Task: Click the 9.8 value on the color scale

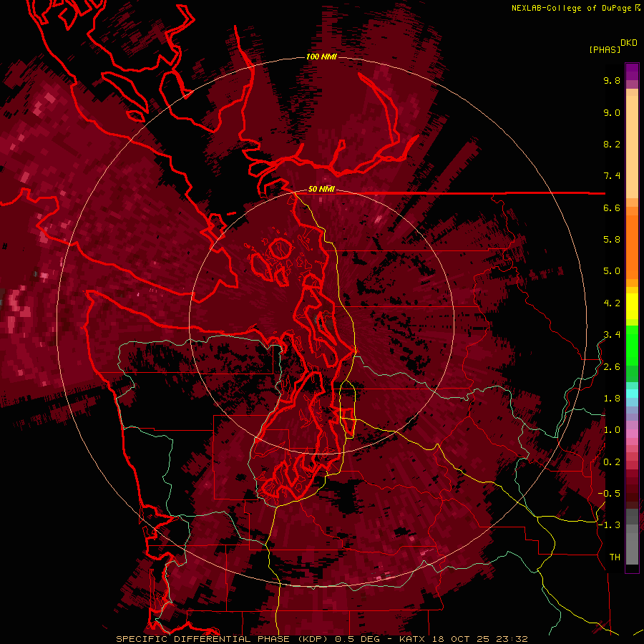Action: click(612, 80)
